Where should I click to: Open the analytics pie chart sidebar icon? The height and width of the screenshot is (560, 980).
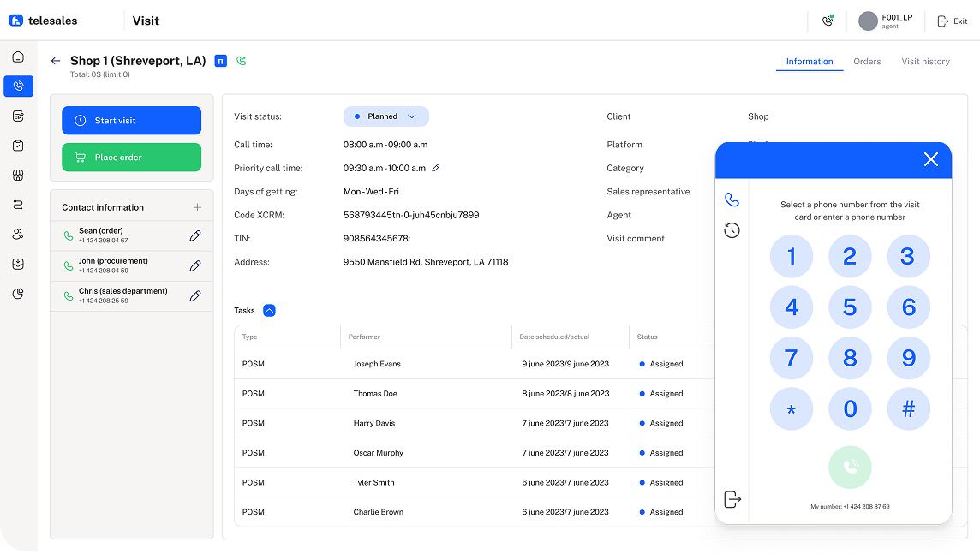point(18,294)
